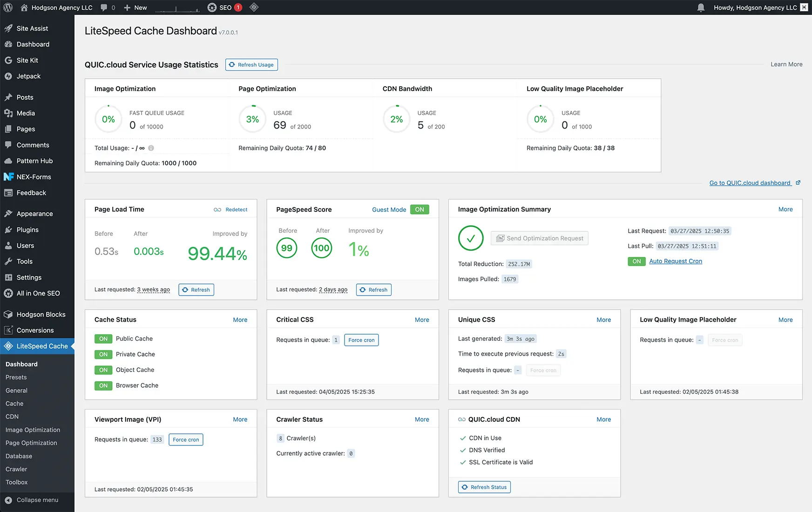Click the Refresh Usage button
This screenshot has height=512, width=812.
tap(251, 65)
